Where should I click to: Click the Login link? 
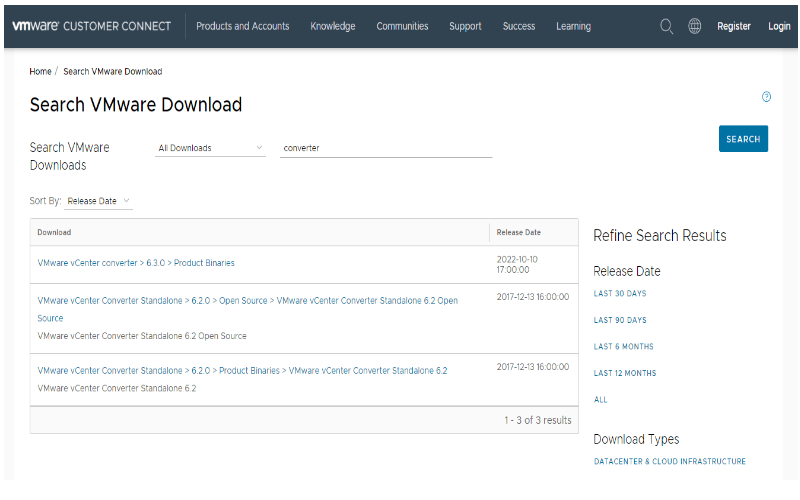tap(779, 26)
